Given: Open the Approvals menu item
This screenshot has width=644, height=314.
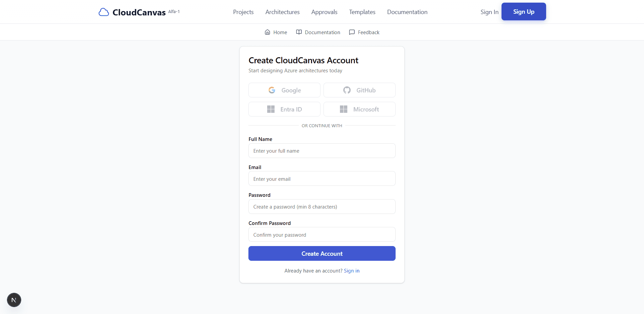Looking at the screenshot, I should [x=324, y=12].
